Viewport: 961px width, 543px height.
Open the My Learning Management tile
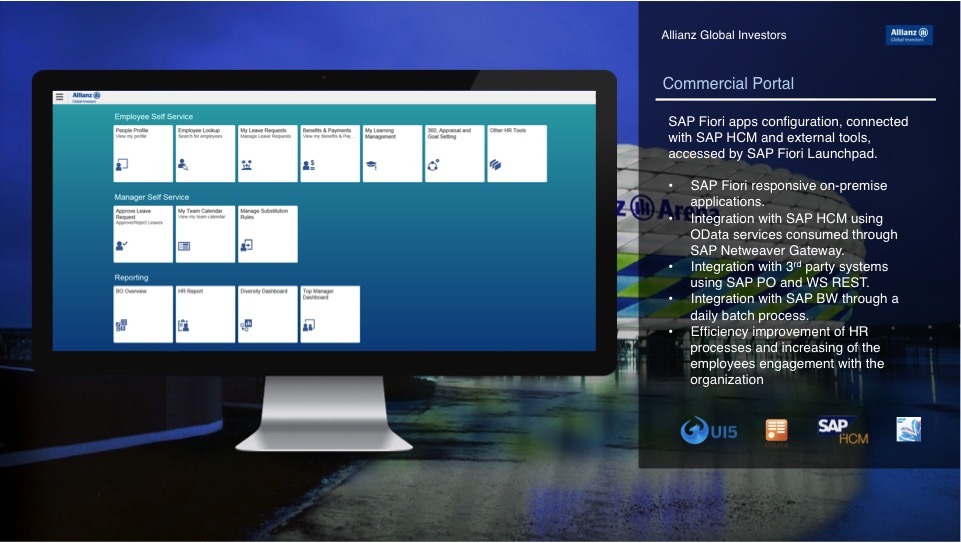coord(392,153)
